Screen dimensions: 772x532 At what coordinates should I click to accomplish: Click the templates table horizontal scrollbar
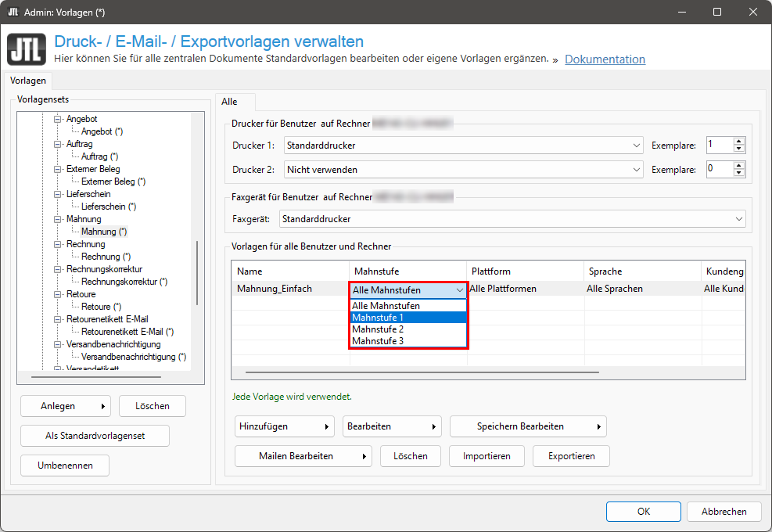tap(422, 372)
